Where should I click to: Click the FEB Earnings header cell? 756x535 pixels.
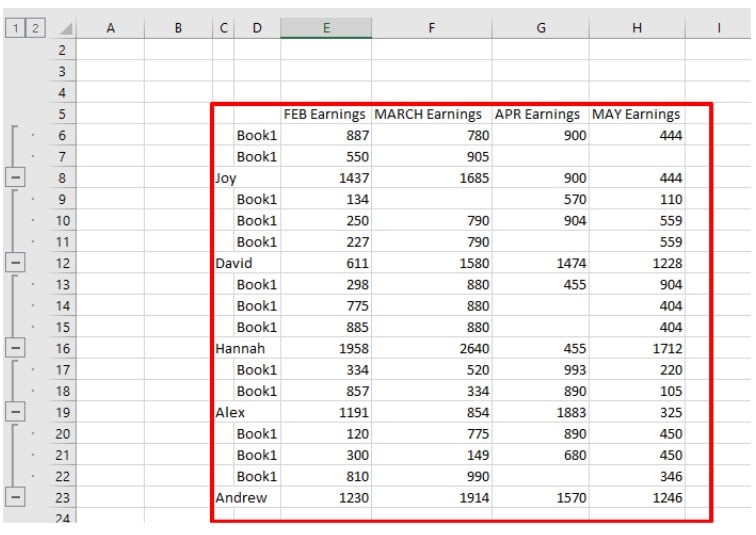(325, 114)
